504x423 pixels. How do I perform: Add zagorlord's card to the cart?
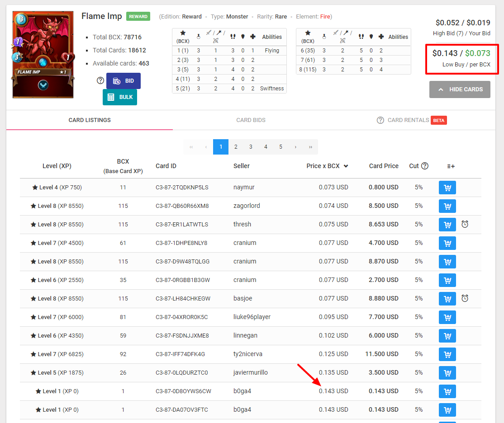tap(447, 206)
